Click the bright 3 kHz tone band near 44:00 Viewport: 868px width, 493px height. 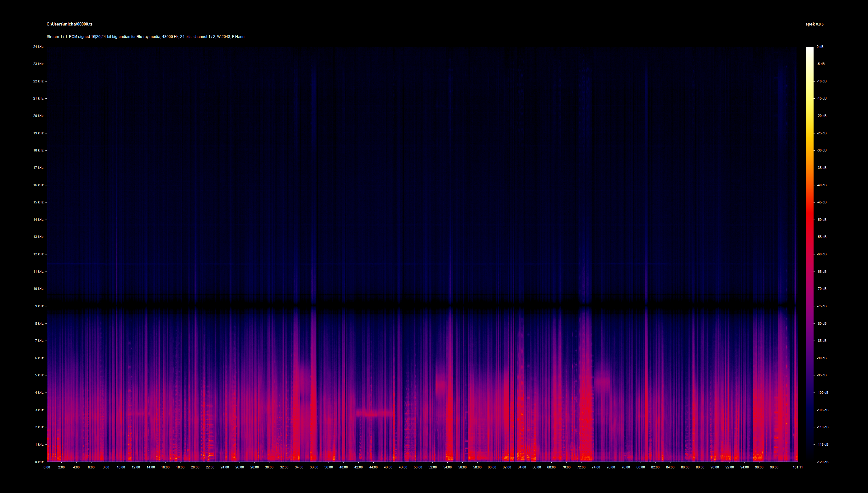click(x=374, y=413)
